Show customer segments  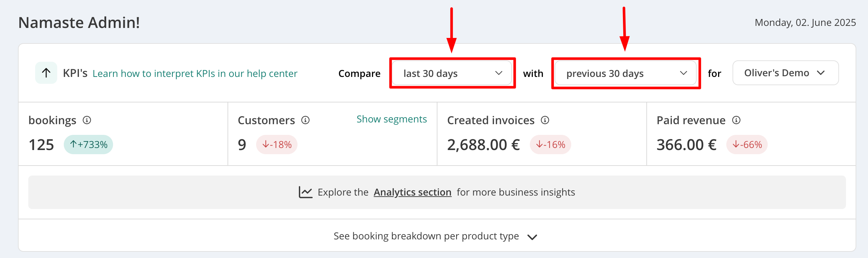tap(392, 119)
